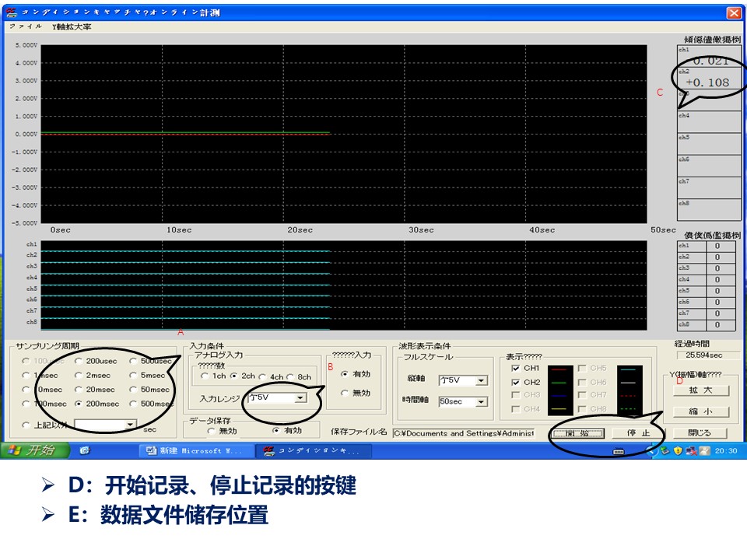
Task: Set データ保存 to 無効
Action: (211, 431)
